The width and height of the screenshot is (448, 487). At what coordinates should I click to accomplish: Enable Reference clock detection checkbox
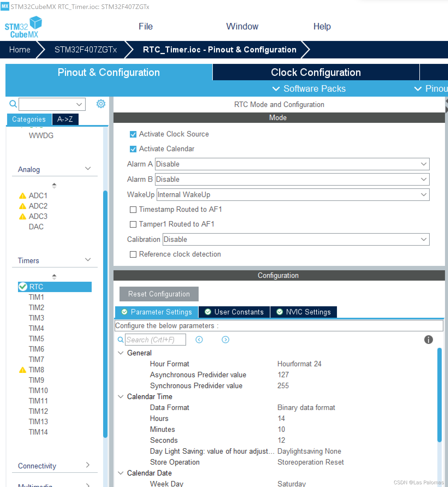coord(133,254)
